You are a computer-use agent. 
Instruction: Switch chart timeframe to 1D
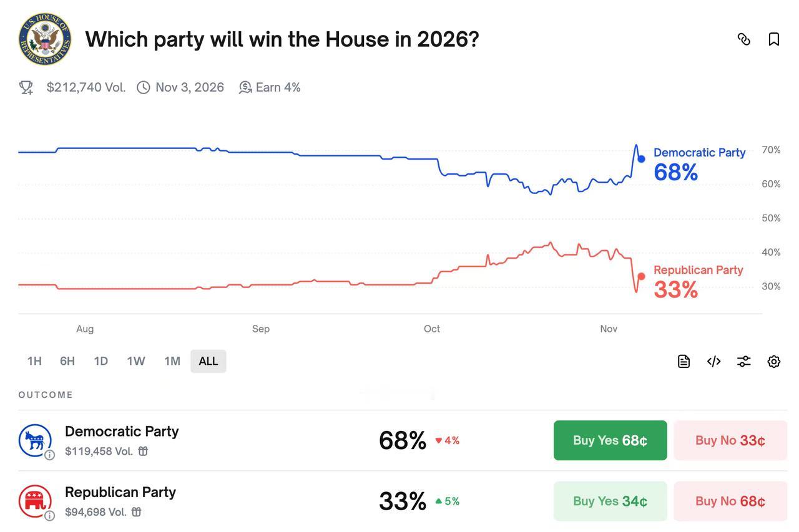tap(100, 360)
